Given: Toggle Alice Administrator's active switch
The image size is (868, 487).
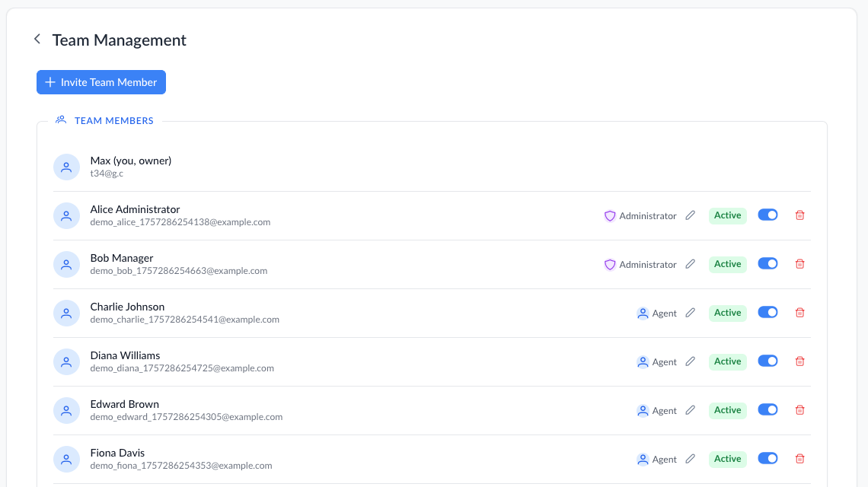Looking at the screenshot, I should (x=767, y=215).
